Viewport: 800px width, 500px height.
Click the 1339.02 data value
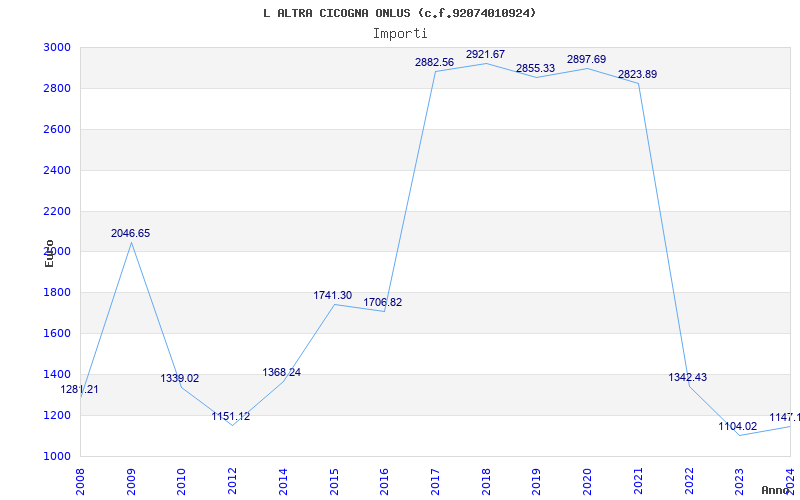[180, 378]
